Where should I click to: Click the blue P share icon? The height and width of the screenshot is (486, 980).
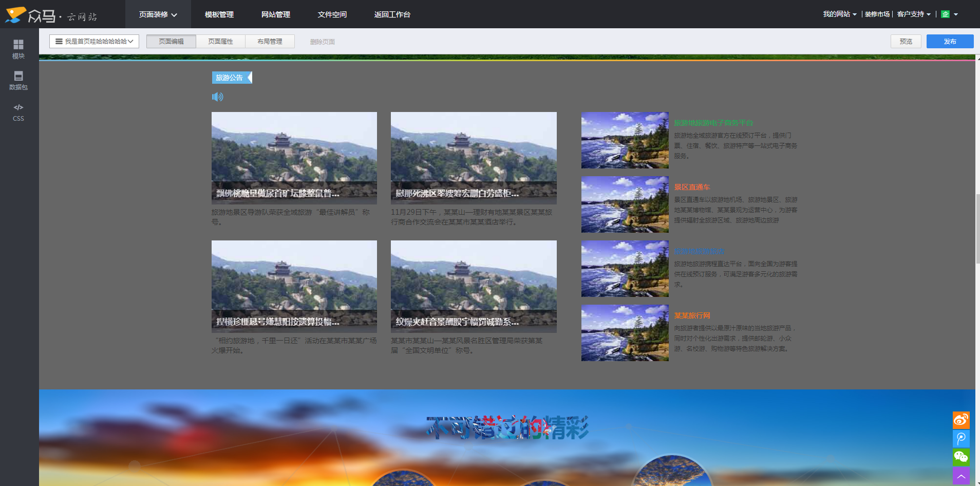point(961,439)
